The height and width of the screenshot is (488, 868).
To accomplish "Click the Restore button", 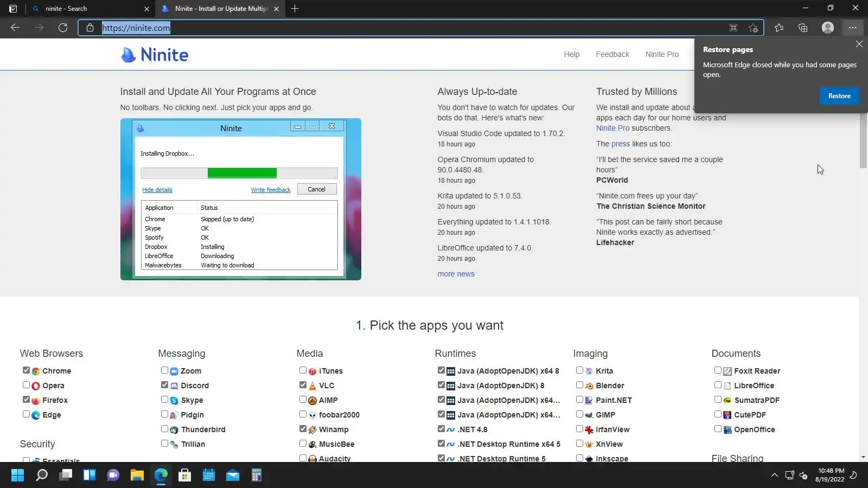I will point(839,96).
